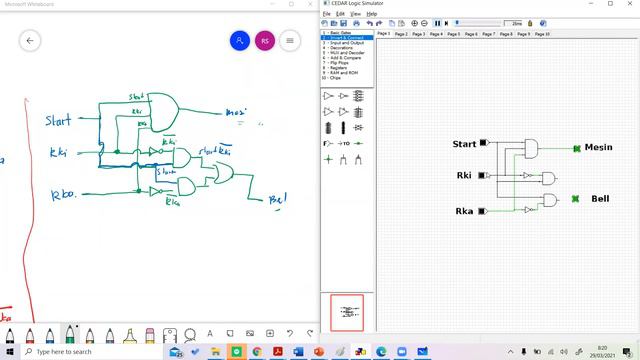Redo action in CEDAR Logic Simulator

click(379, 23)
